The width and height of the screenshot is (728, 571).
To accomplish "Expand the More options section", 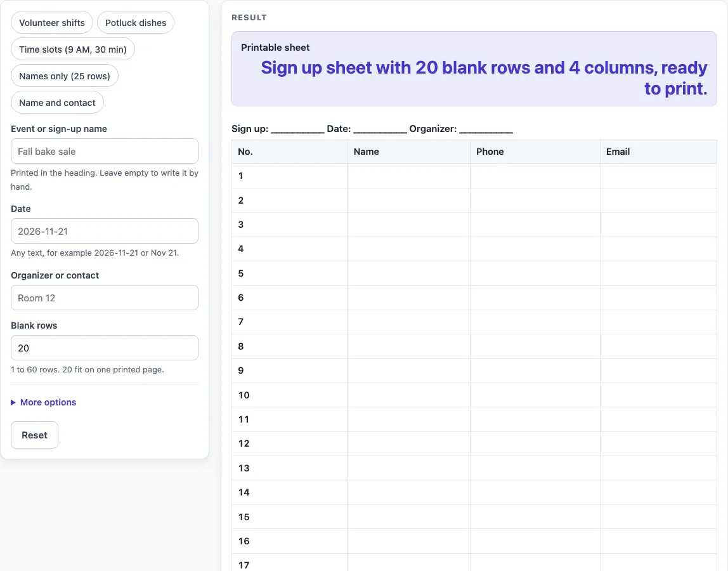I will click(44, 402).
